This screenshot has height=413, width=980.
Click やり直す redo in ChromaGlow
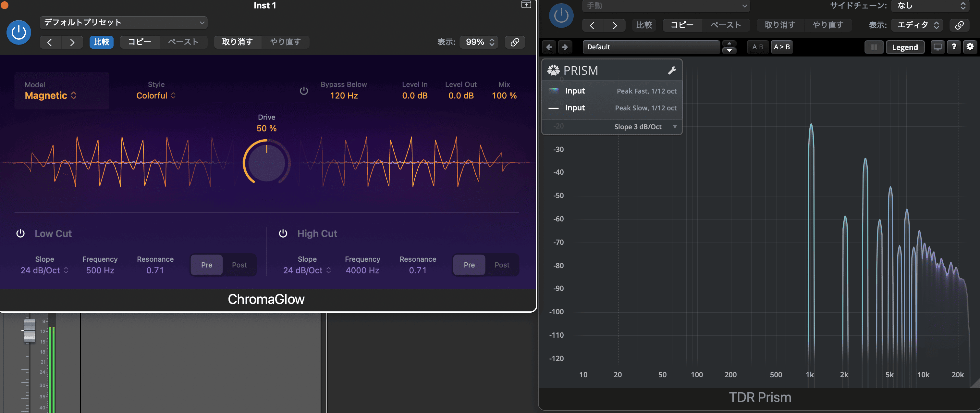(285, 42)
